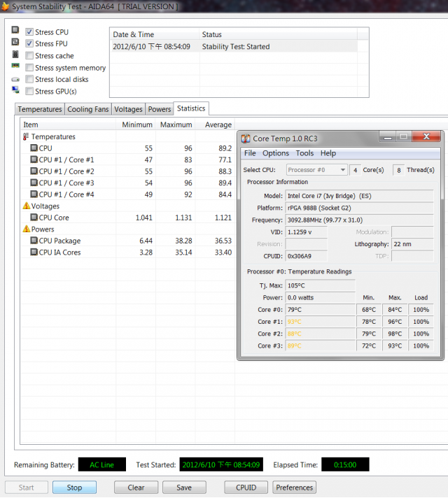Click the cache chip icon beside Stress cache
The image size is (448, 498).
point(15,54)
